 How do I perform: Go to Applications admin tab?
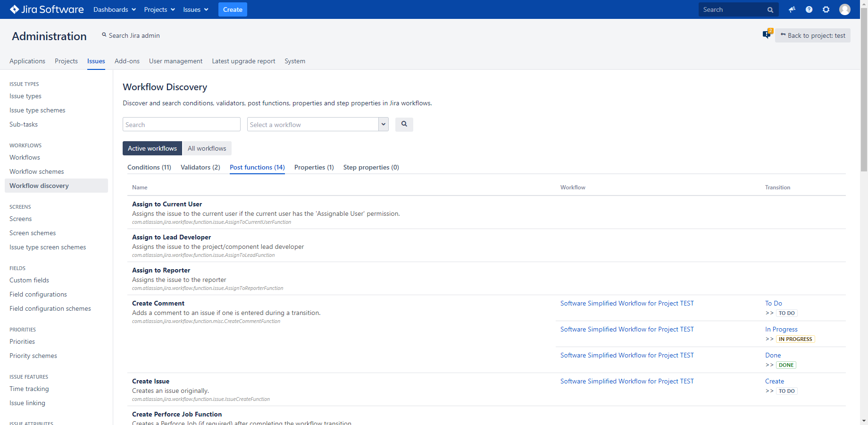point(27,61)
